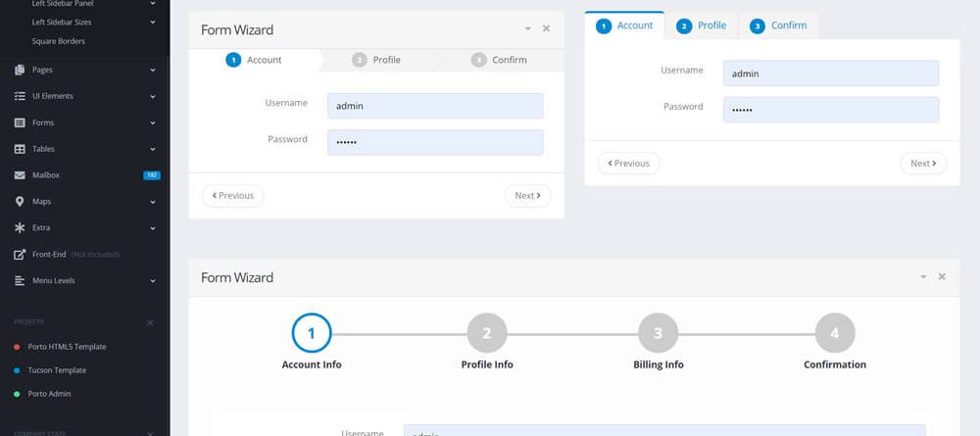Click the Tables grid icon
Image resolution: width=980 pixels, height=436 pixels.
point(20,149)
